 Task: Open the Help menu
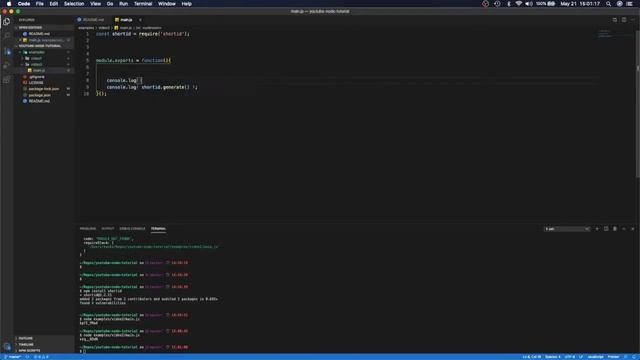point(187,4)
